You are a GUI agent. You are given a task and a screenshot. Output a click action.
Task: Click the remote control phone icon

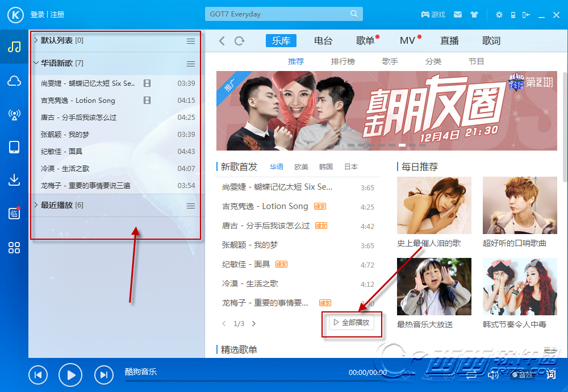[x=513, y=15]
